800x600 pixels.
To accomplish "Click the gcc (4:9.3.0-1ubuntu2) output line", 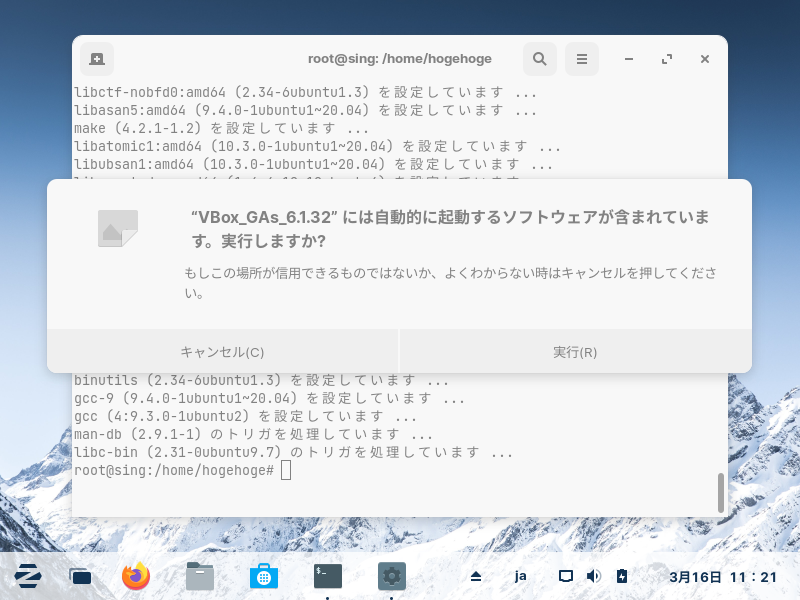I will coord(245,416).
